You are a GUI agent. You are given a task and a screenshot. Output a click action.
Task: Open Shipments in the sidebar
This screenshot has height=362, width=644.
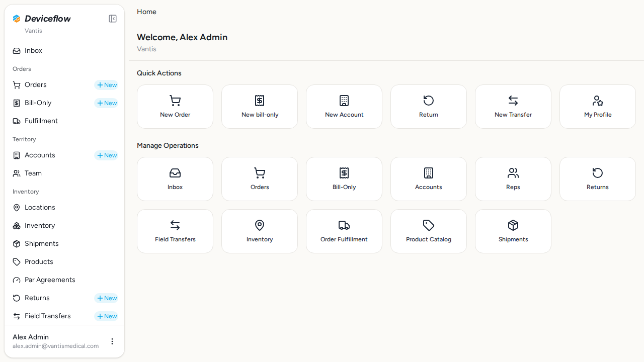64,244
